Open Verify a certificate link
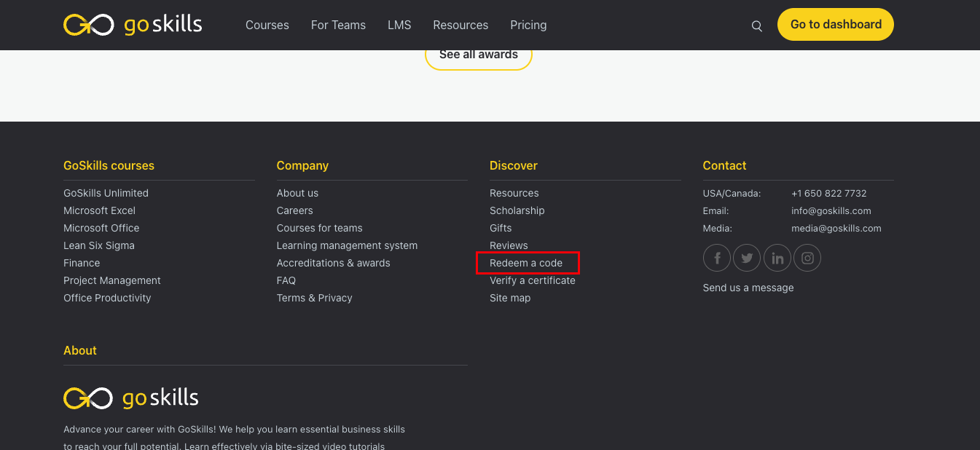The image size is (980, 450). 533,280
